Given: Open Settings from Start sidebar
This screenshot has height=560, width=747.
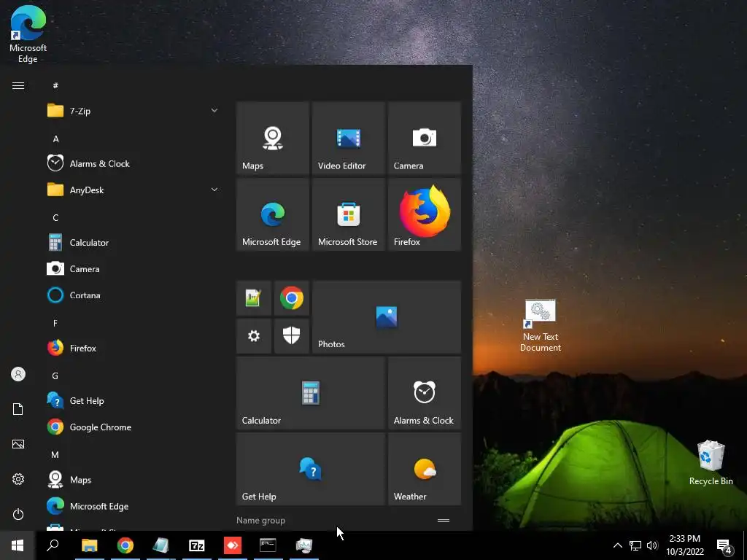Looking at the screenshot, I should tap(18, 479).
